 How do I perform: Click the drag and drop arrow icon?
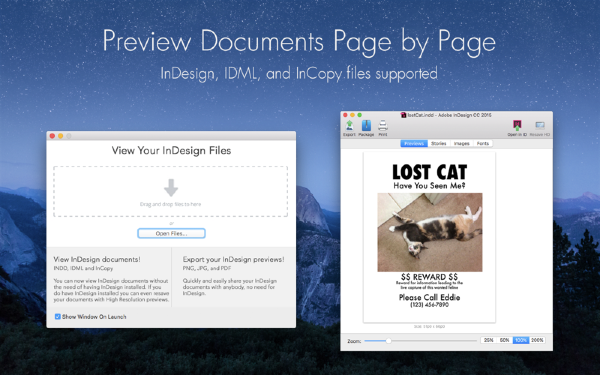171,188
